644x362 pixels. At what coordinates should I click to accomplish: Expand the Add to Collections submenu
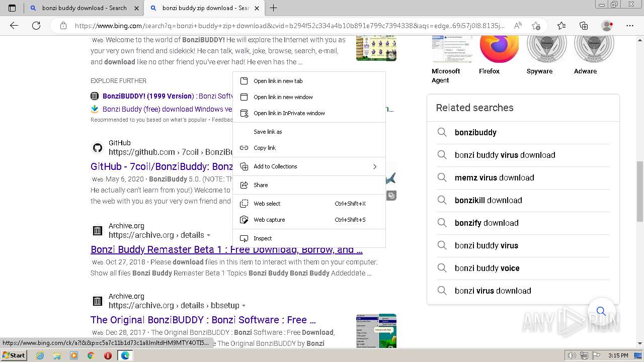[x=309, y=166]
